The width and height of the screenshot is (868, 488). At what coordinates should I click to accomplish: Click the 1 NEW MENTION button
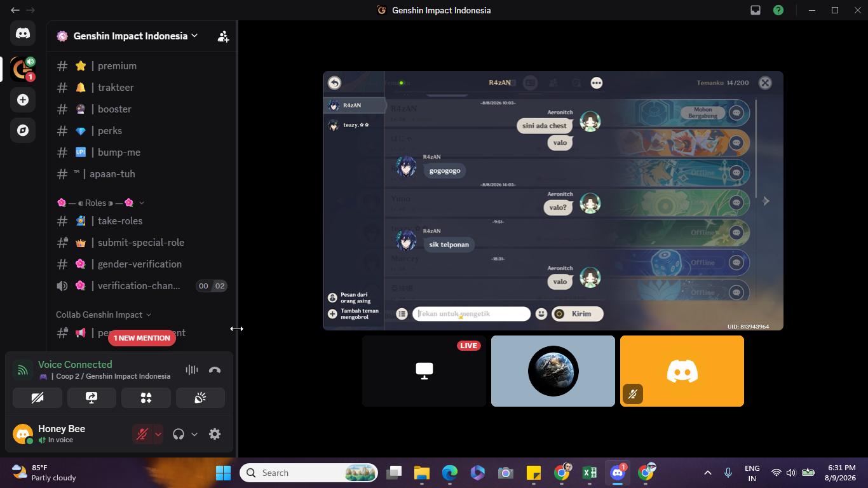click(142, 338)
